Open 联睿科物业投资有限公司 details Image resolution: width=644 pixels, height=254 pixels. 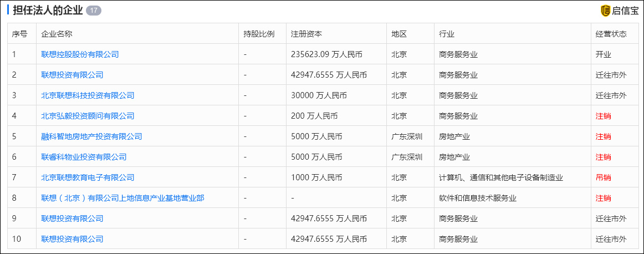(84, 157)
